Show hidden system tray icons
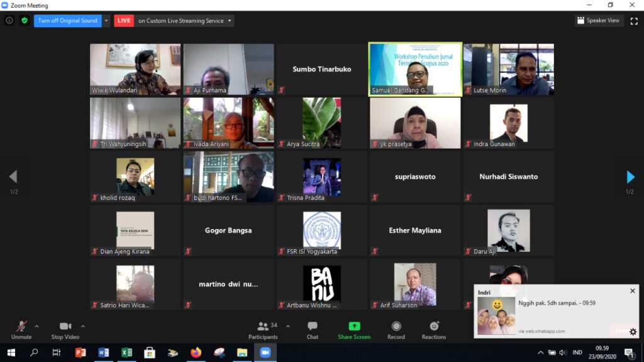The height and width of the screenshot is (362, 644). click(x=540, y=353)
